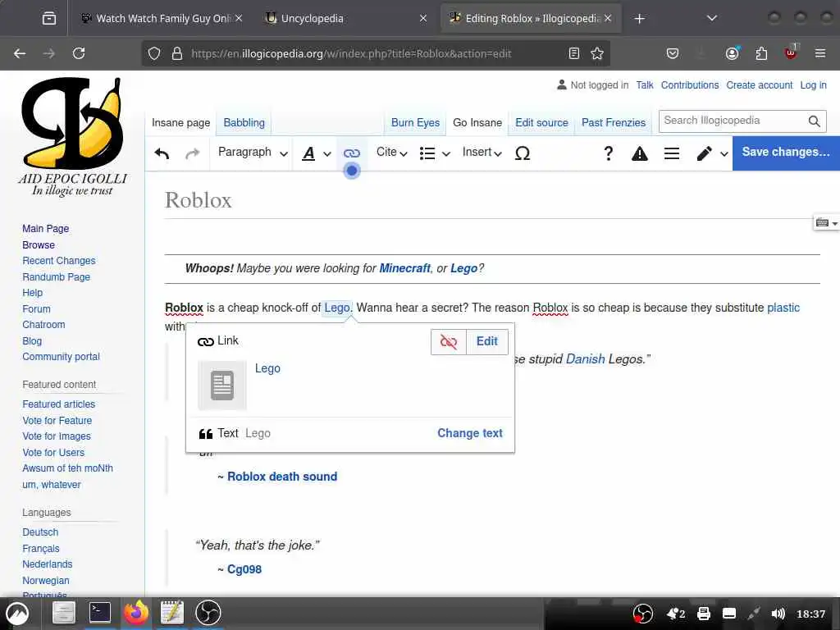The width and height of the screenshot is (840, 630).
Task: Expand the Cite dropdown
Action: click(391, 153)
